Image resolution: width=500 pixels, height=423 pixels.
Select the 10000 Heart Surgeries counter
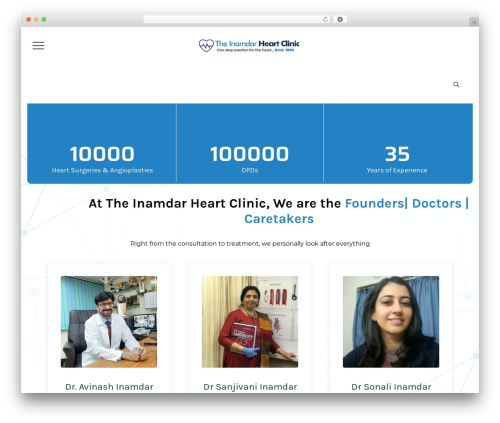(x=102, y=154)
